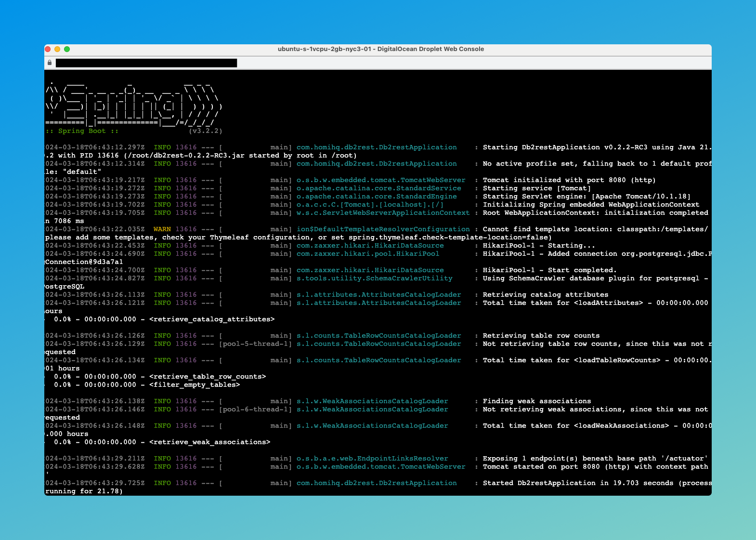Click the 'o.apache.catalina.core.StandardEngine' logger name
Screen dimensions: 756x540
(377, 197)
